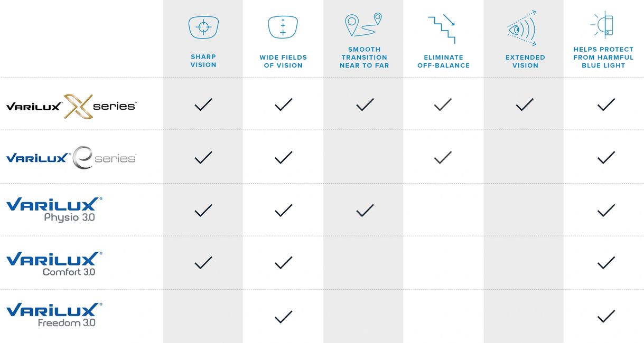644x343 pixels.
Task: Click E series Eliminate Off-Balance checkmark
Action: [x=443, y=157]
